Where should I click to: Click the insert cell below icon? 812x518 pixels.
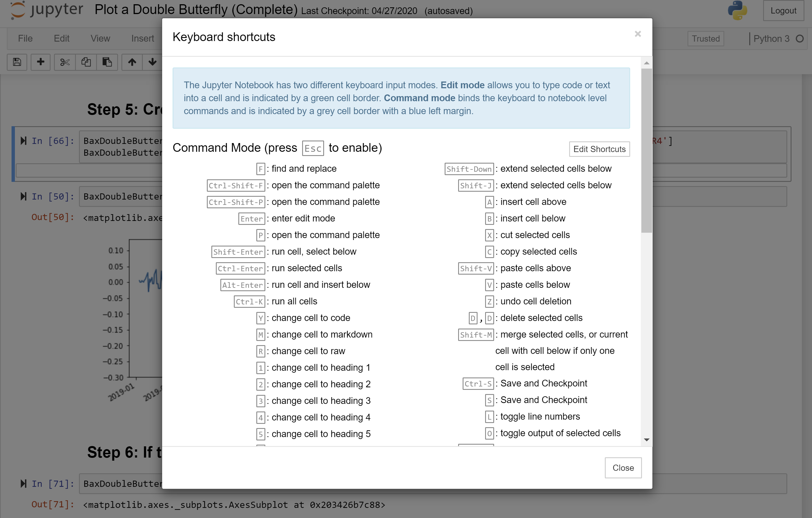[40, 62]
